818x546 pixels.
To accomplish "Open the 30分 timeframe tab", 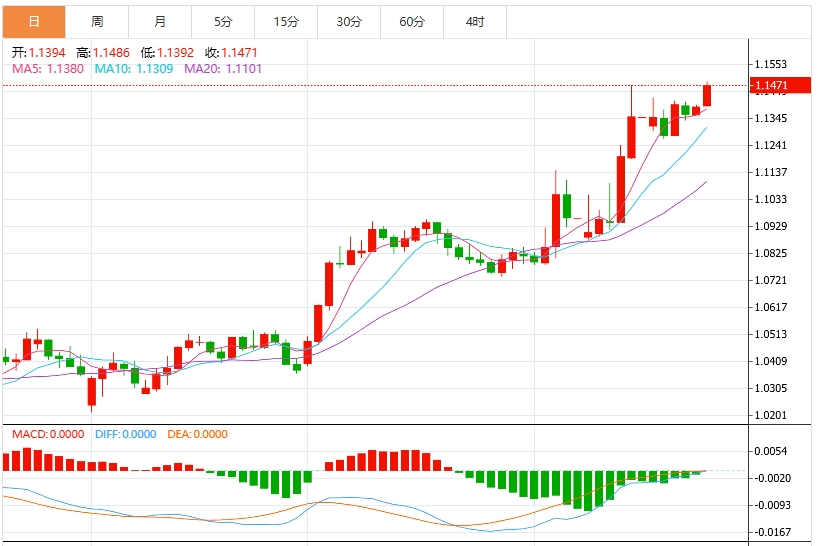I will [349, 22].
